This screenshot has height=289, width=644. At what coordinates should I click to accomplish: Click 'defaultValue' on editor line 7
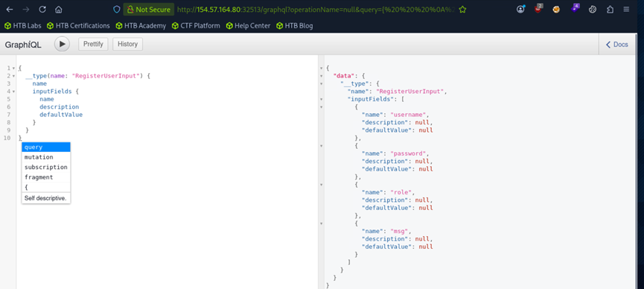pyautogui.click(x=61, y=115)
